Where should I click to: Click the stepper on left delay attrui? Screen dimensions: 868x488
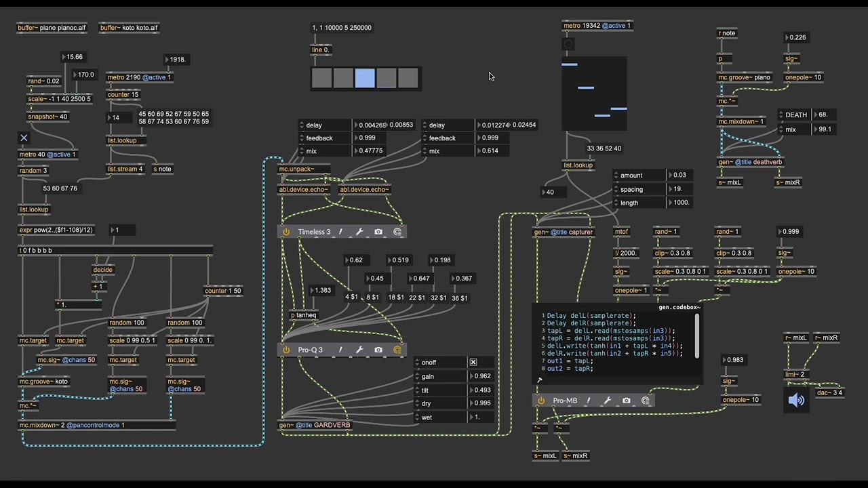click(302, 125)
